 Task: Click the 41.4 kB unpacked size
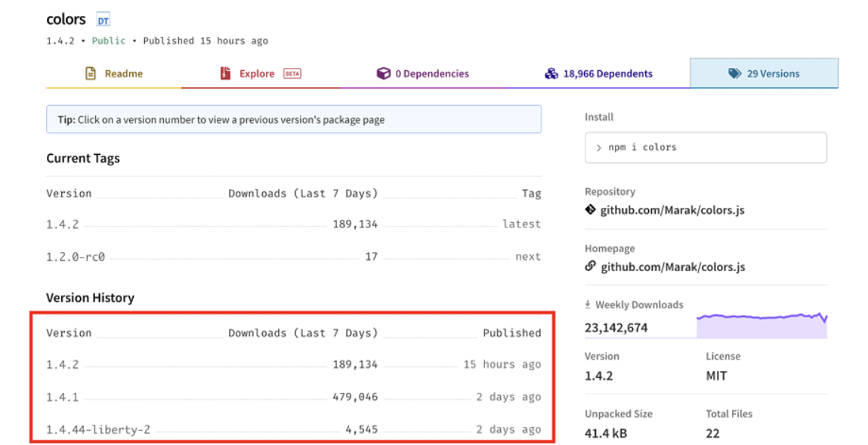tap(606, 434)
